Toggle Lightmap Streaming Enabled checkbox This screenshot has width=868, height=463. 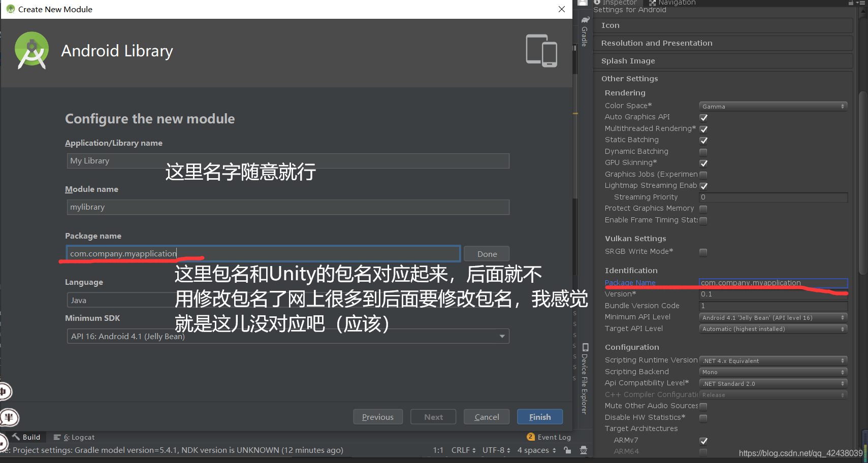tap(703, 186)
